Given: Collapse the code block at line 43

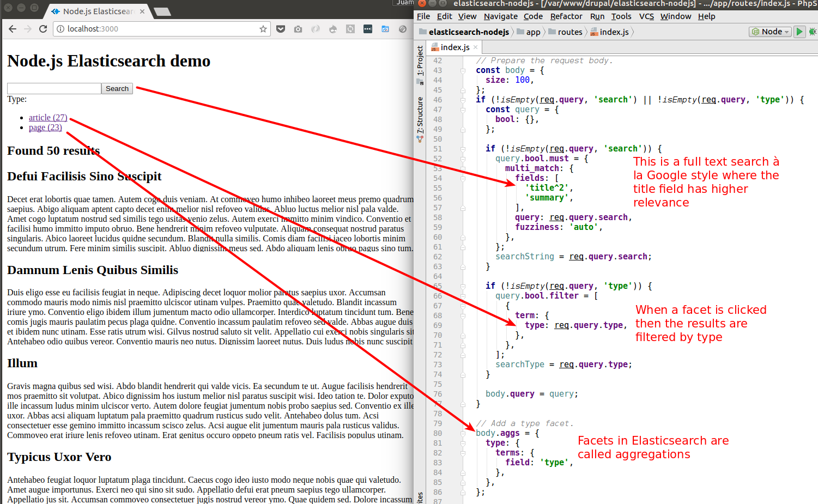Looking at the screenshot, I should (x=463, y=70).
